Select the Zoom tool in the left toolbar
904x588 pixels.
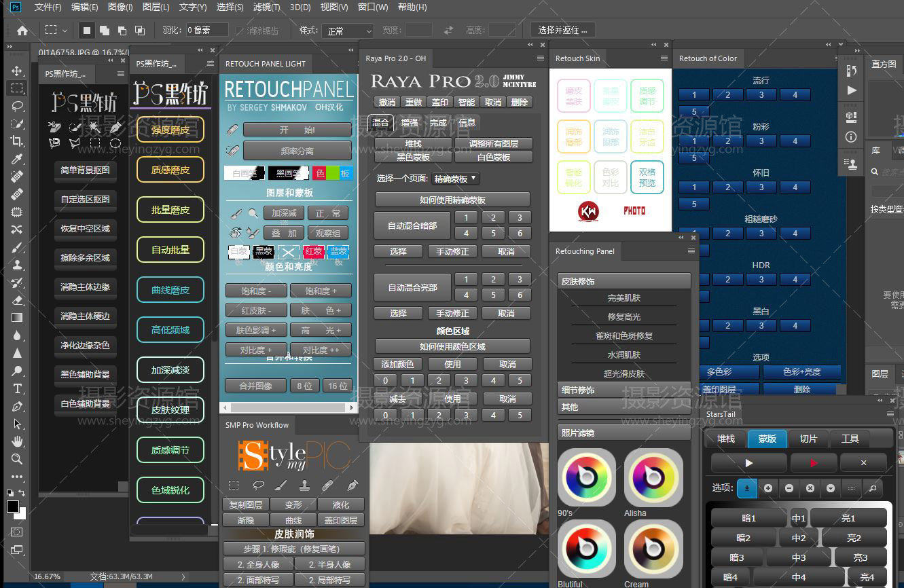point(17,459)
